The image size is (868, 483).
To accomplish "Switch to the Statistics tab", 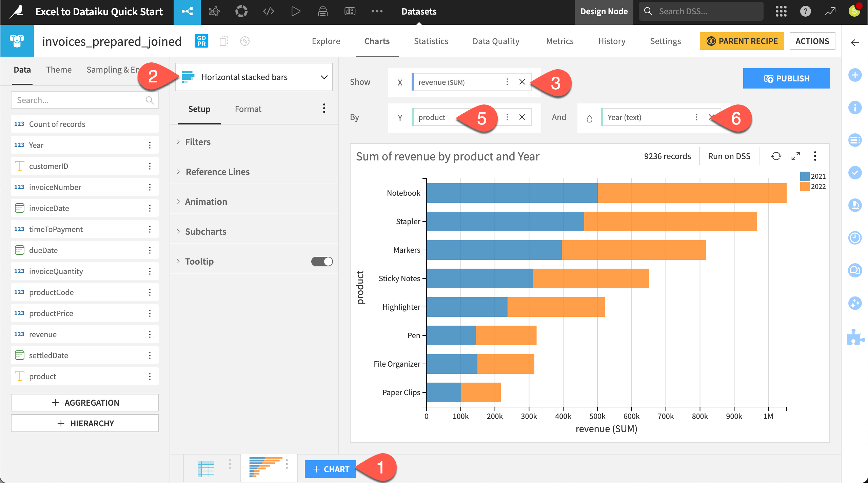I will (x=431, y=41).
